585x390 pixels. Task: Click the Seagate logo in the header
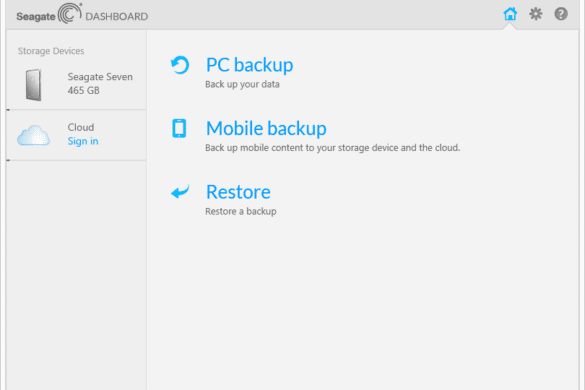49,14
